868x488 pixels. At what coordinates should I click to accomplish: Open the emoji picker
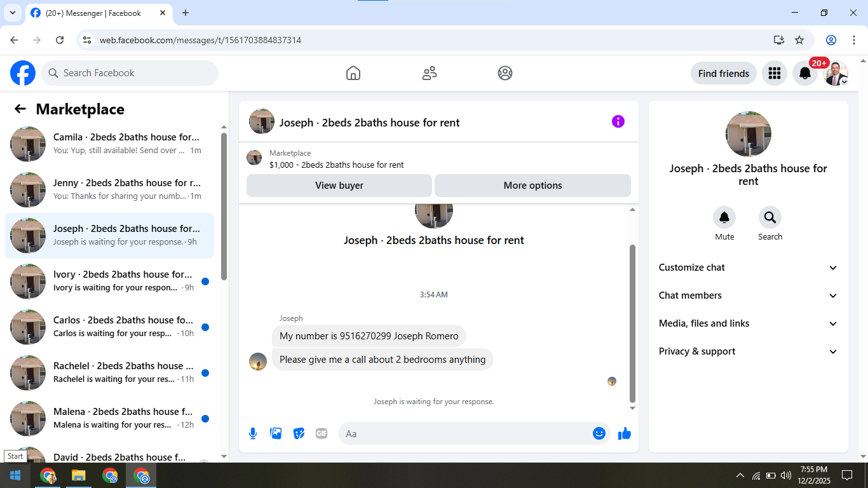point(599,433)
